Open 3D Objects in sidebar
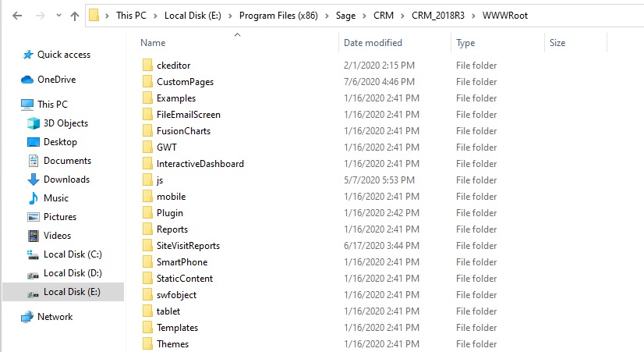The width and height of the screenshot is (644, 352). tap(65, 123)
